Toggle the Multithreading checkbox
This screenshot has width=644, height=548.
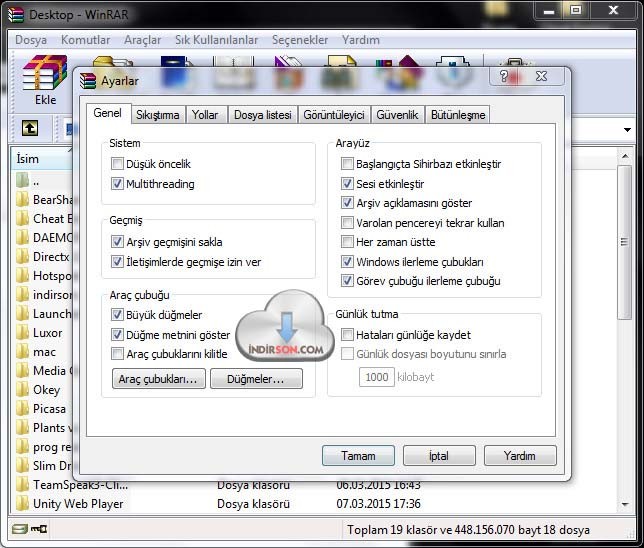[117, 183]
